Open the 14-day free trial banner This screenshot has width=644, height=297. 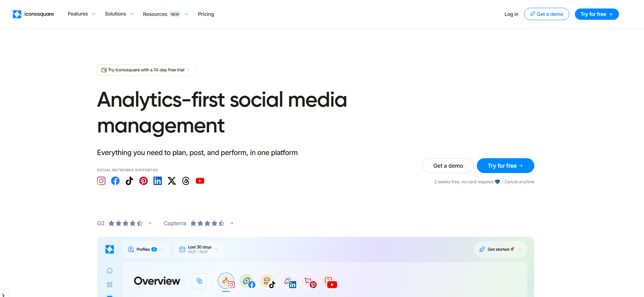146,70
